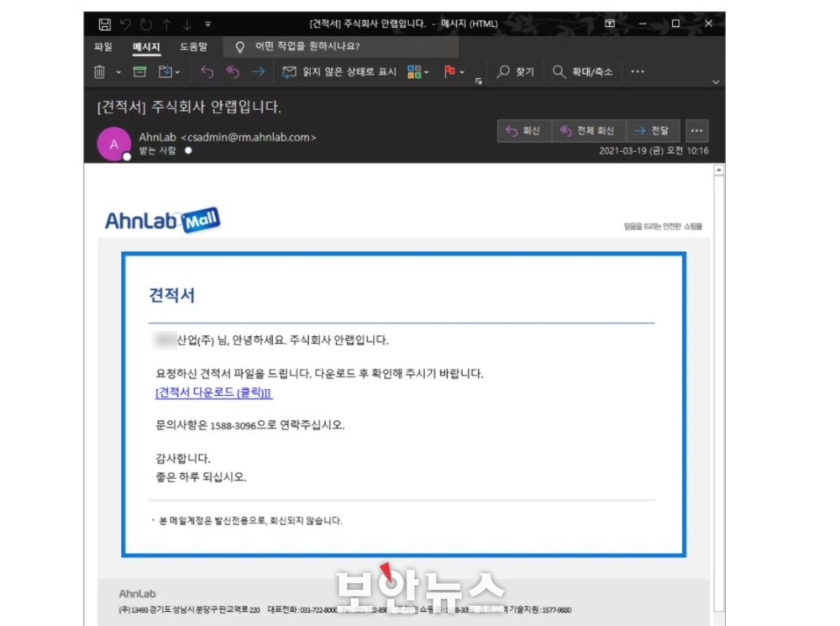The height and width of the screenshot is (626, 840).
Task: Click the phone number text 1588-3096
Action: tap(233, 425)
